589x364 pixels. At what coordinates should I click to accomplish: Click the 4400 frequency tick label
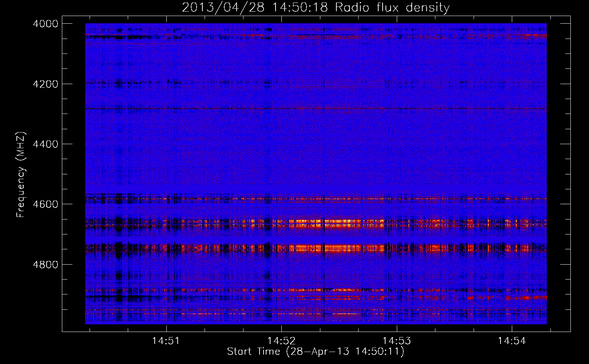coord(46,144)
